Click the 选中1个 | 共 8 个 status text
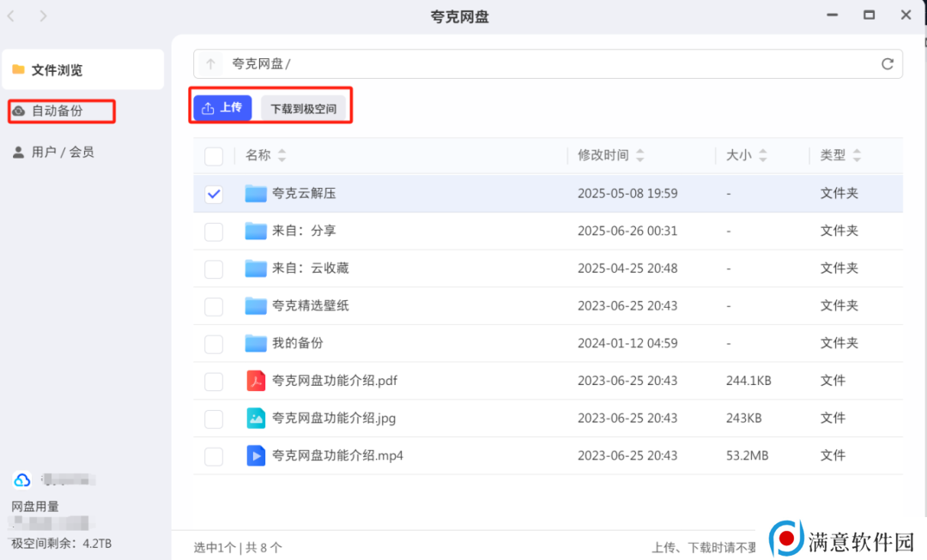This screenshot has width=927, height=560. [238, 548]
